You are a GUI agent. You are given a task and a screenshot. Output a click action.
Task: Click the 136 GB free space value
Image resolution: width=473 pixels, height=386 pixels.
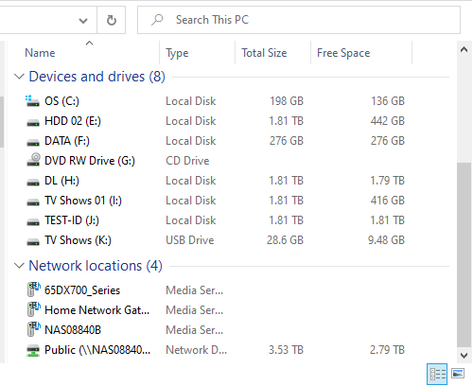388,101
